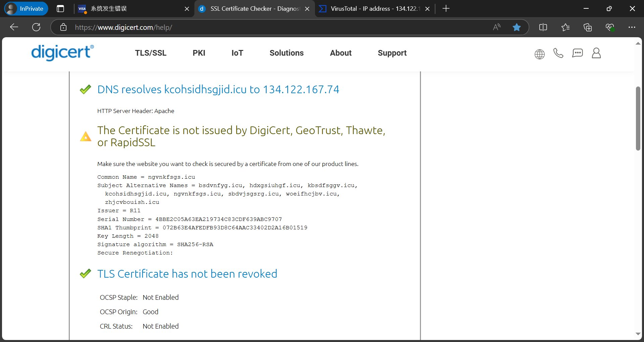This screenshot has width=644, height=342.
Task: Open Browser essentials heart icon
Action: click(610, 27)
